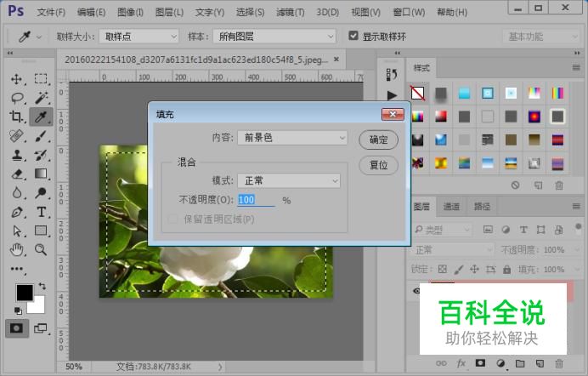588x376 pixels.
Task: Open the 滤镜(T) menu
Action: coord(291,12)
